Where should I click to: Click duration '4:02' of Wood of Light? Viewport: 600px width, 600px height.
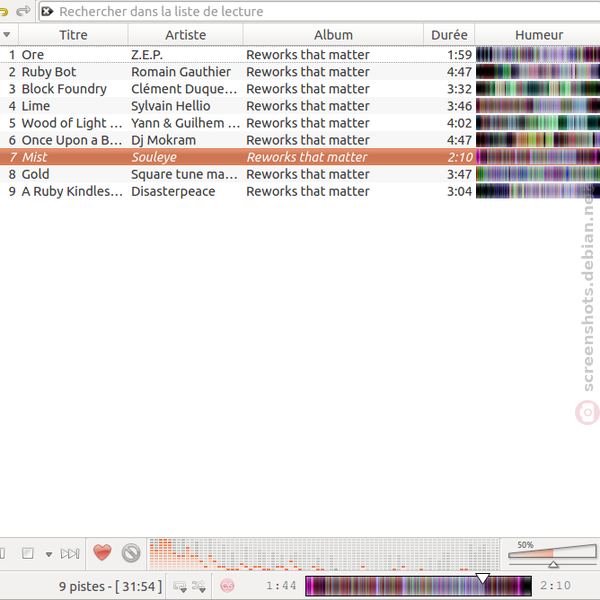460,123
